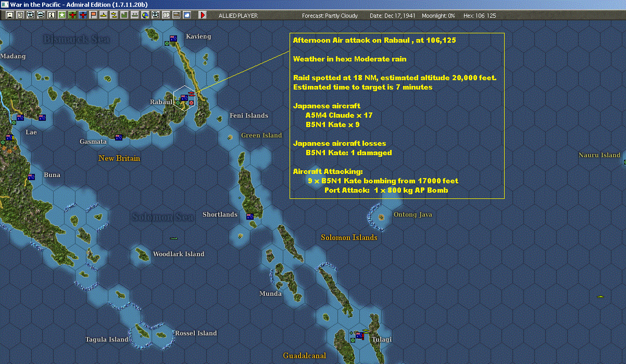Select the small task force icon at far right sea
Viewport: 626px width, 364px height.
click(600, 296)
